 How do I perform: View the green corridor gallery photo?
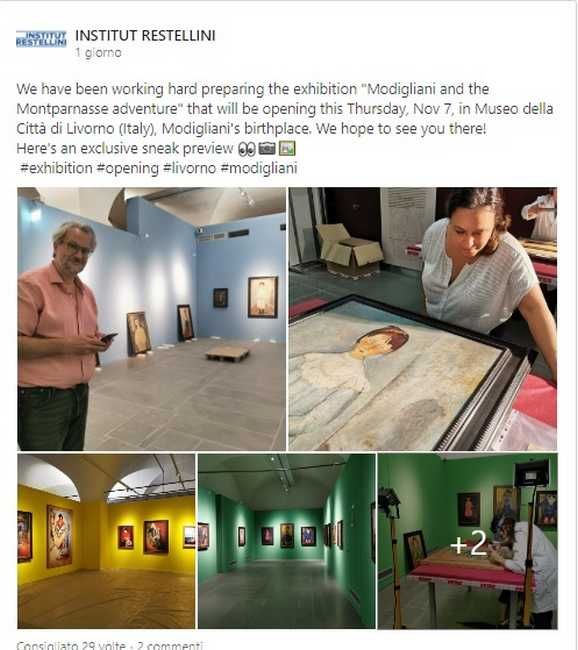click(x=287, y=541)
